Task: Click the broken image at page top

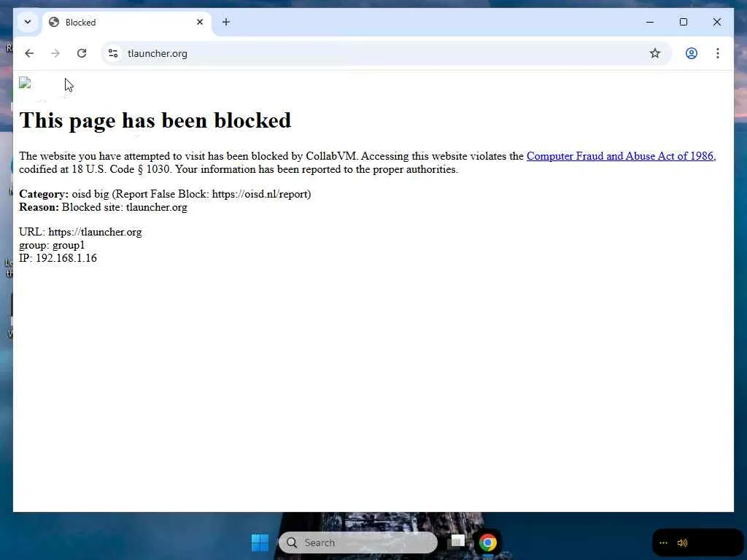Action: tap(25, 83)
